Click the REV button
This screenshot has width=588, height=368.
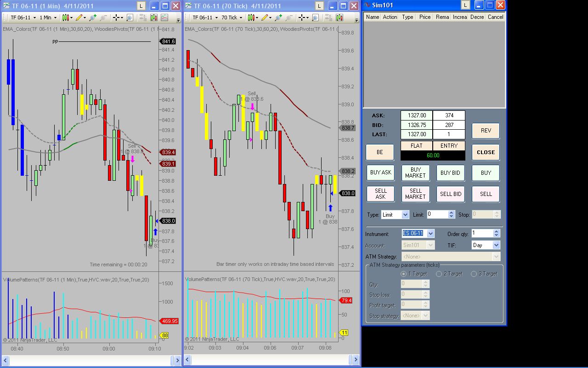click(x=486, y=131)
